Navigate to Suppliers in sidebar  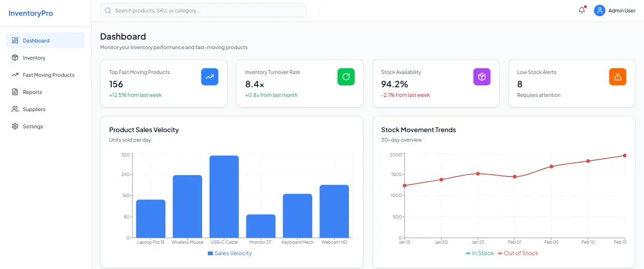click(34, 109)
